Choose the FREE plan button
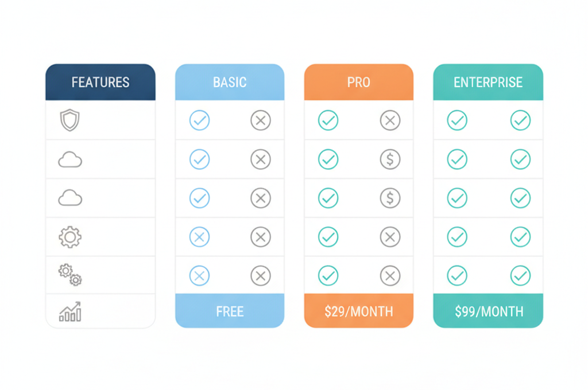Viewport: 588px width, 390px height. click(x=230, y=311)
